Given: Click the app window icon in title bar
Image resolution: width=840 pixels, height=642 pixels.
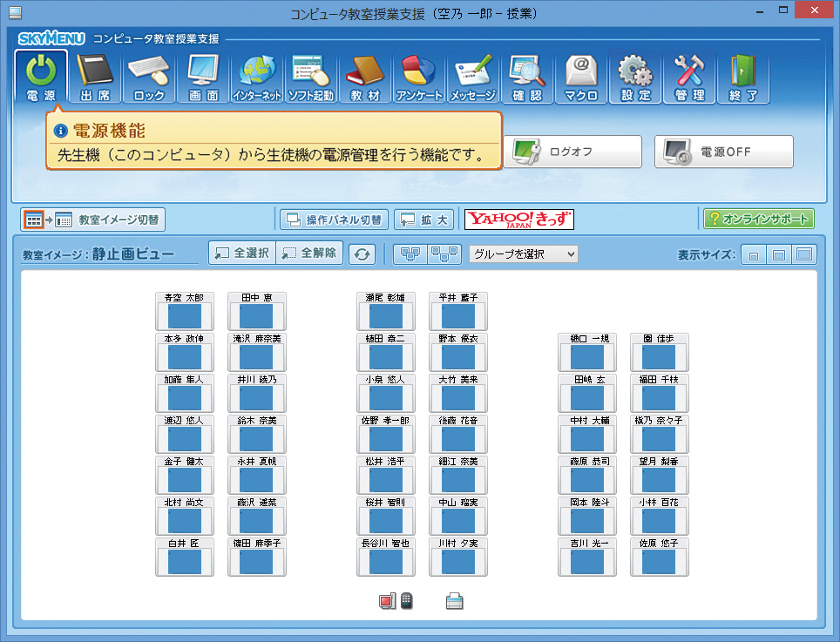Looking at the screenshot, I should pyautogui.click(x=16, y=12).
